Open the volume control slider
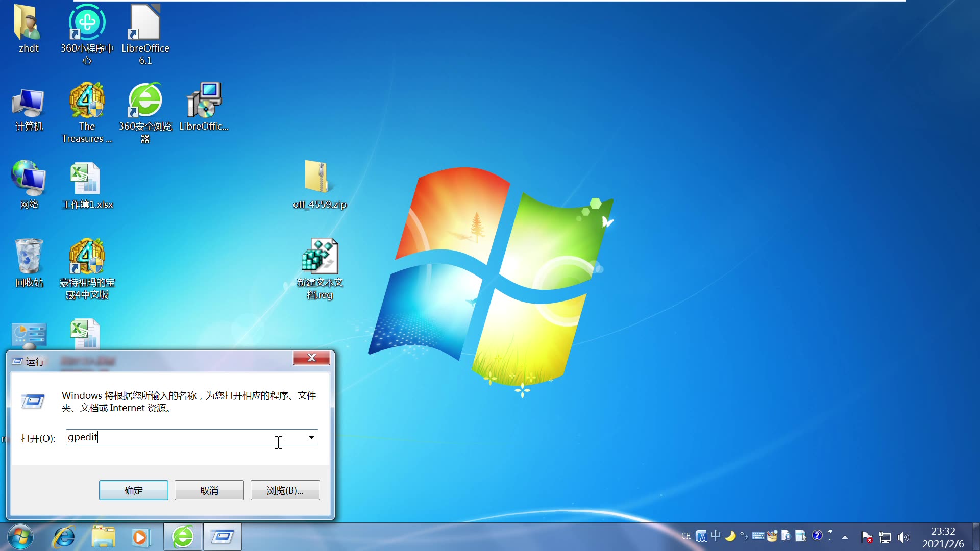Image resolution: width=980 pixels, height=551 pixels. [x=903, y=537]
